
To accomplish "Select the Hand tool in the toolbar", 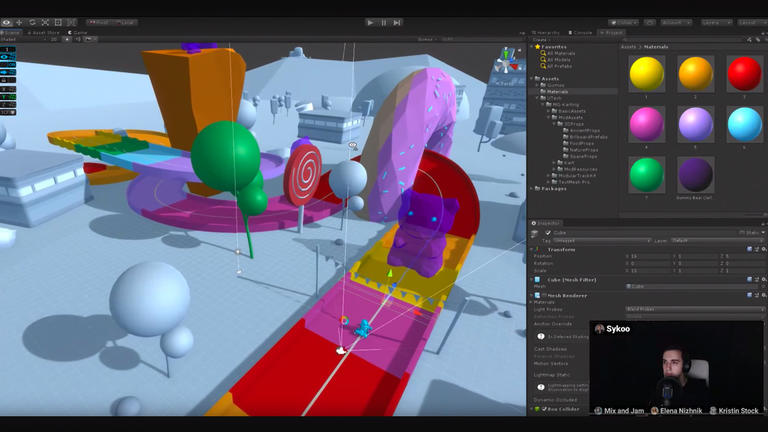I will [x=6, y=22].
